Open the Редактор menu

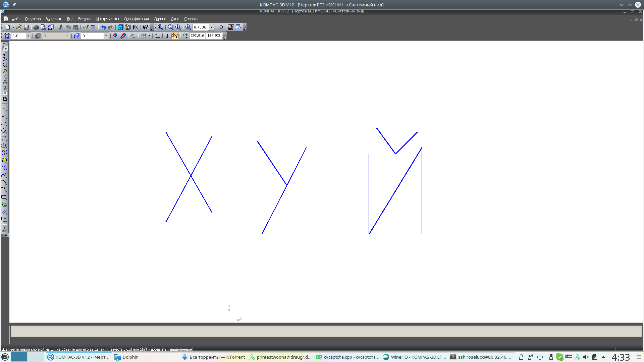coord(33,19)
